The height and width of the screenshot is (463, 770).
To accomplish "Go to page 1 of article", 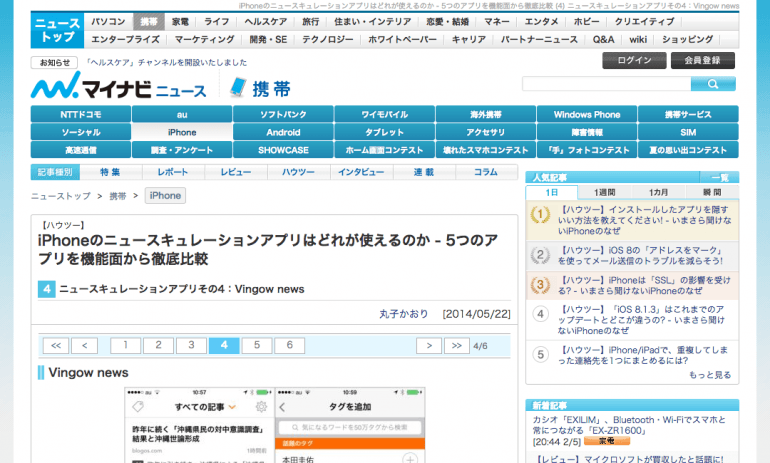I will 125,346.
